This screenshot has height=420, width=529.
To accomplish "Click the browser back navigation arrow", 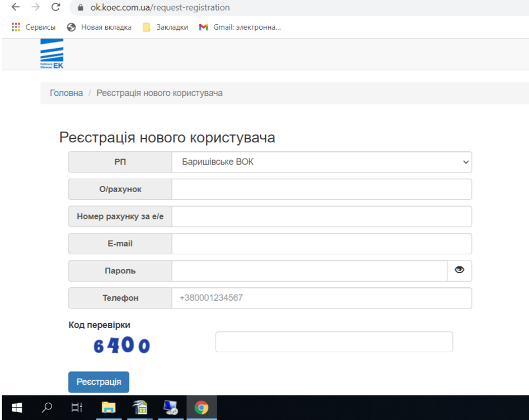I will (x=15, y=8).
